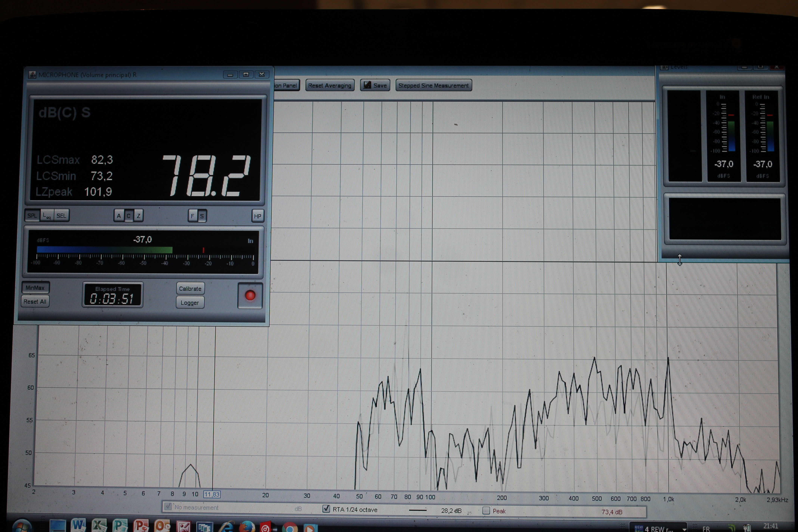Image resolution: width=798 pixels, height=532 pixels.
Task: Open the FR language selector
Action: click(706, 529)
